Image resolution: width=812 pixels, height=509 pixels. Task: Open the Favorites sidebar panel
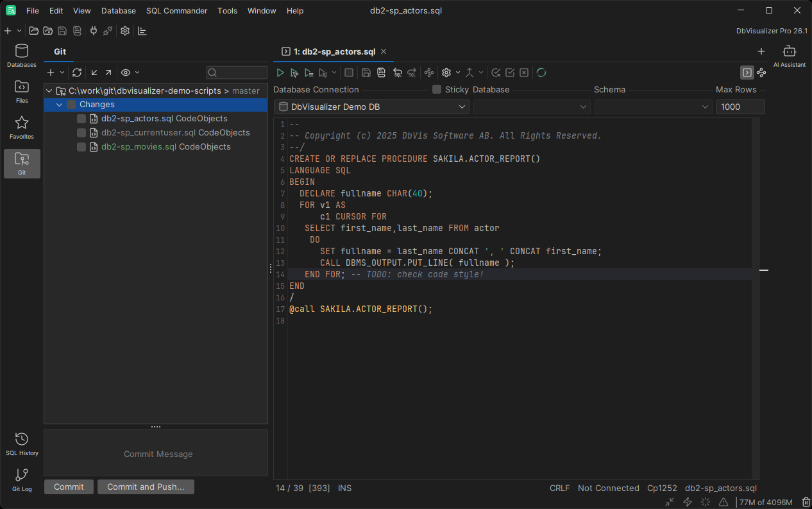(22, 128)
